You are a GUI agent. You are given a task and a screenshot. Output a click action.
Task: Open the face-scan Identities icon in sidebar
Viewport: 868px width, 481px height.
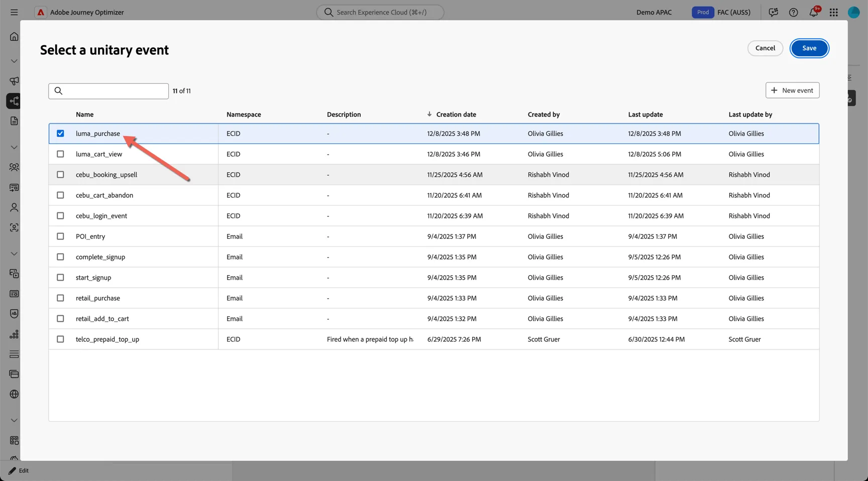tap(14, 227)
